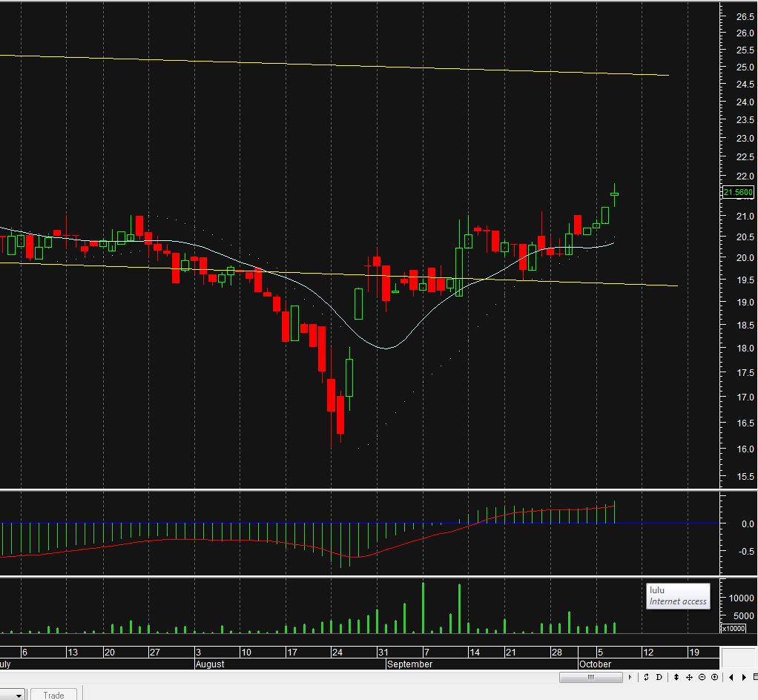Open the dropdown arrow left of Trade
The height and width of the screenshot is (700, 758).
[19, 696]
